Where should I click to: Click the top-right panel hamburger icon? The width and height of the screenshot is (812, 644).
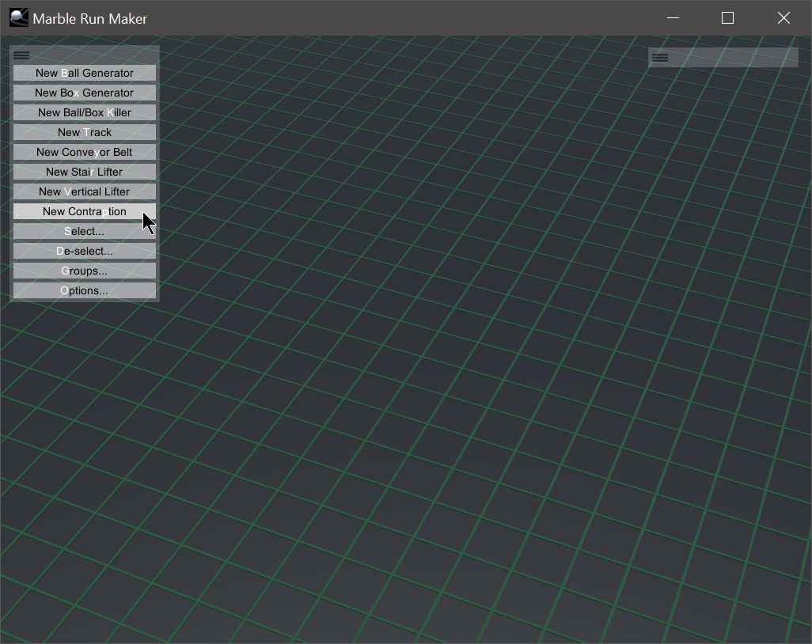tap(660, 58)
